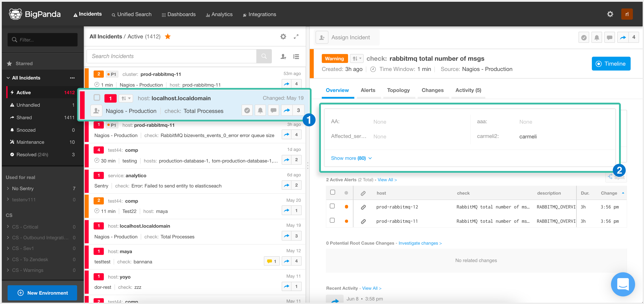Click the Assign Incident person icon
The image size is (644, 304).
(x=322, y=37)
